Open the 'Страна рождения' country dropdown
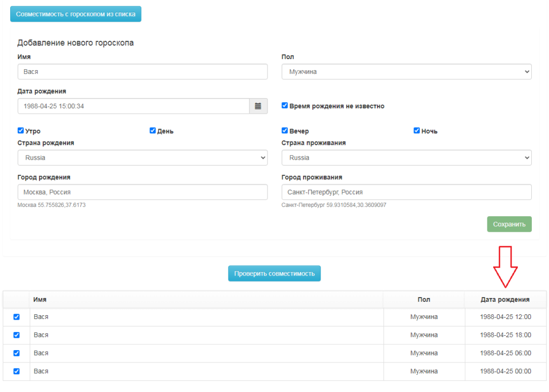The height and width of the screenshot is (392, 549). tap(142, 158)
